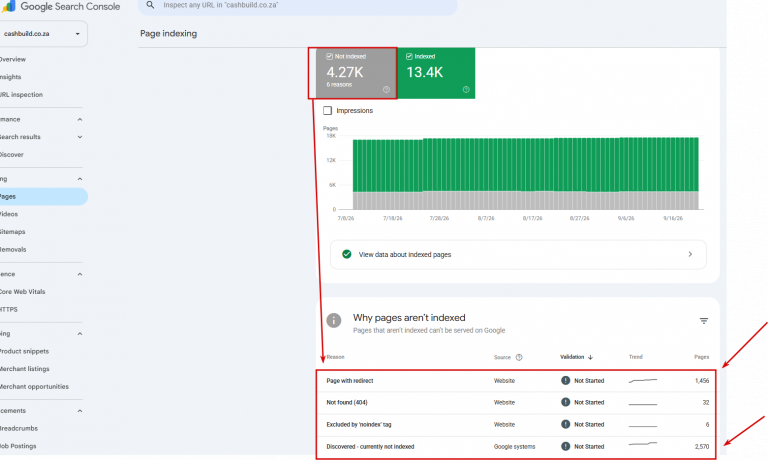Click Not Started icon in Page with redirect row
The image size is (768, 460).
(565, 381)
